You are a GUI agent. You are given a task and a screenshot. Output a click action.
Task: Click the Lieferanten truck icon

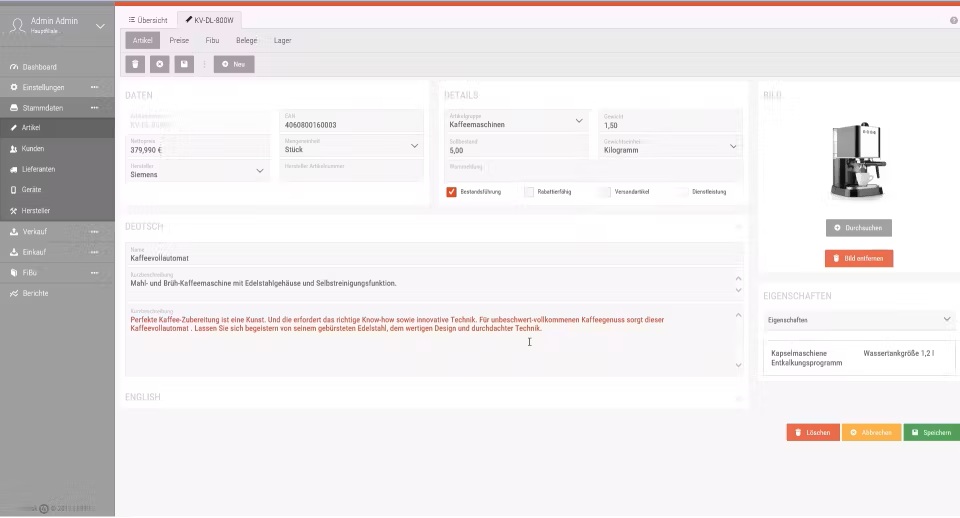(x=13, y=170)
